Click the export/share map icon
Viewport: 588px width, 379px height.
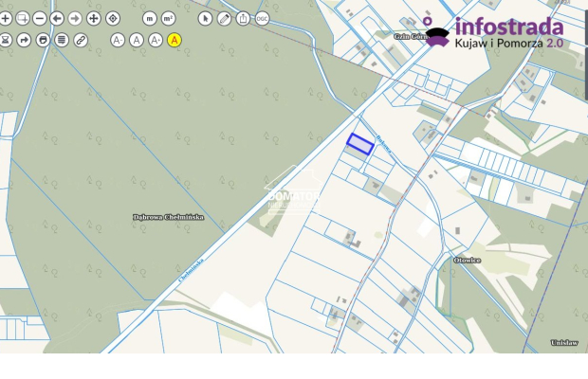(243, 18)
